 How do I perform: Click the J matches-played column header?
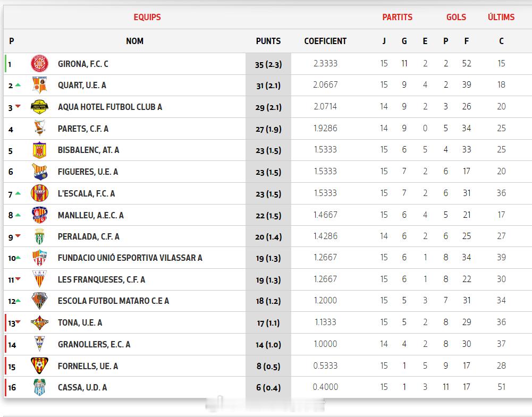click(384, 41)
